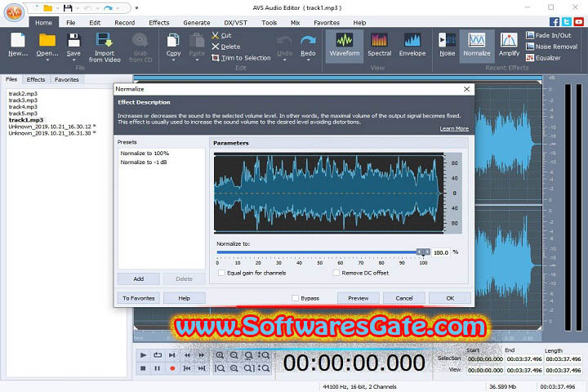Click the Copy icon in Edit group
This screenshot has width=588, height=392.
coord(173,40)
